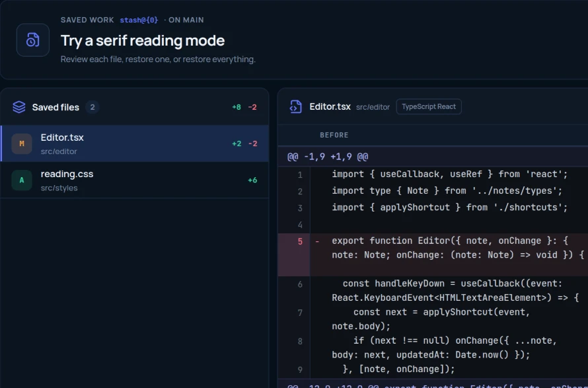Screen dimensions: 588x388
Task: Click the ON MAIN branch label
Action: tap(186, 20)
